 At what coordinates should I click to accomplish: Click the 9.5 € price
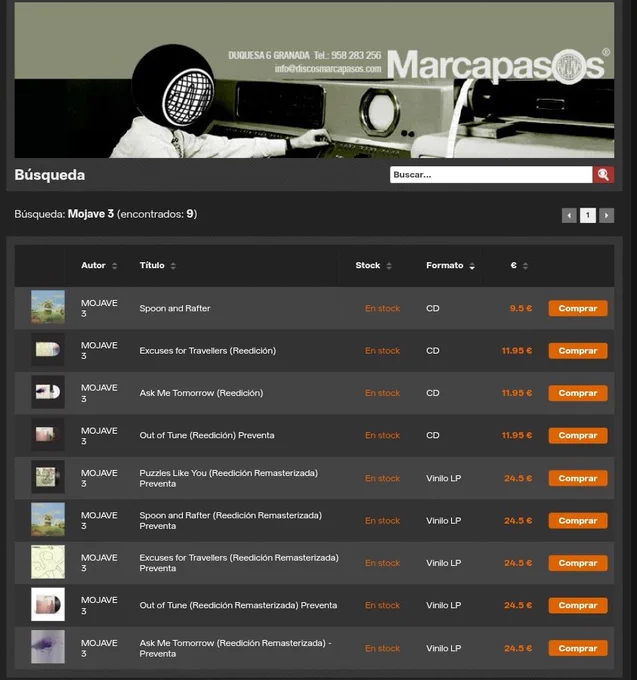521,308
